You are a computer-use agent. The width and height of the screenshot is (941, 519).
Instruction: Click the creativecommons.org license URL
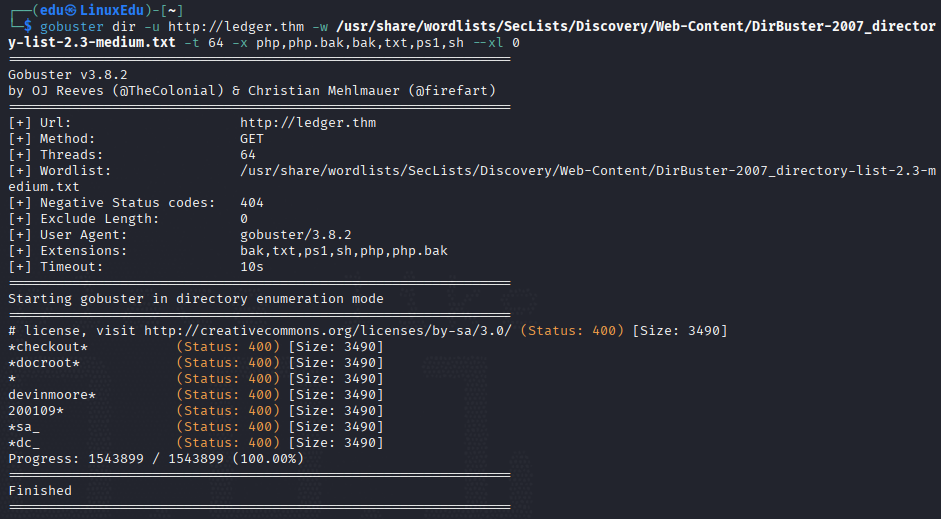328,331
